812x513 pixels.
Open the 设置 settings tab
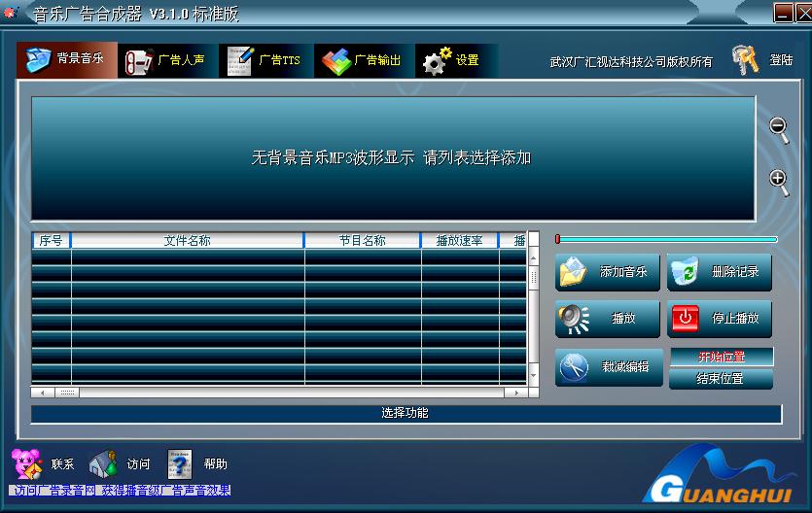452,60
